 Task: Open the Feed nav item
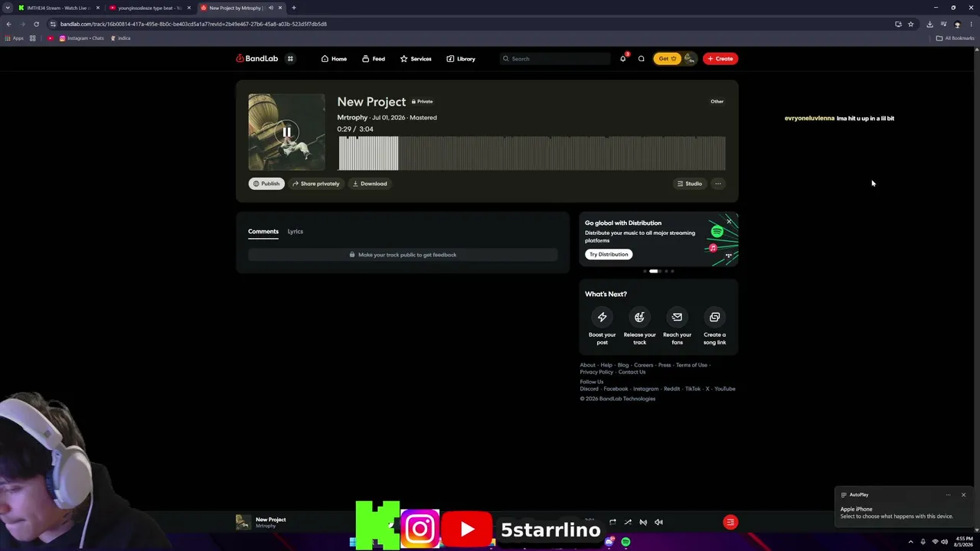click(x=374, y=59)
